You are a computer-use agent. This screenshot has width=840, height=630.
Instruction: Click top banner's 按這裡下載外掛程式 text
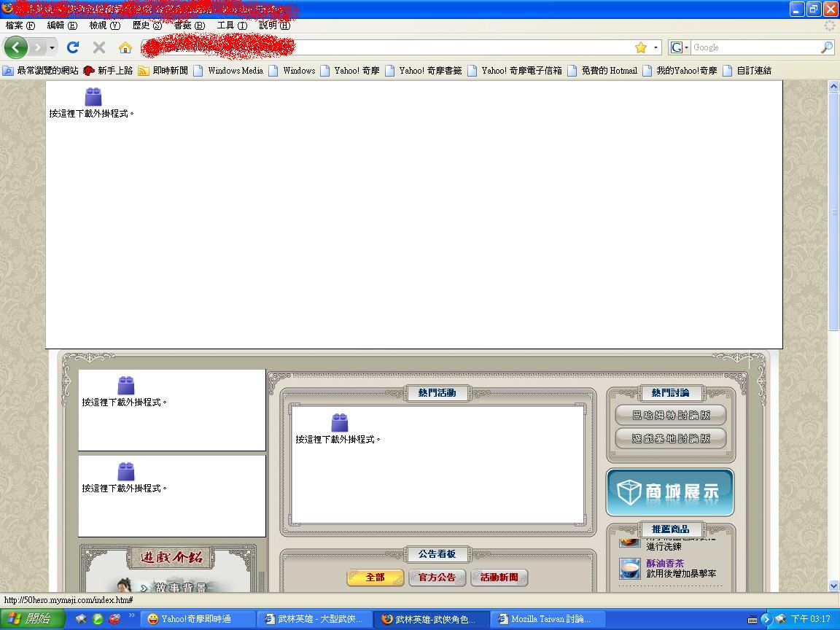point(91,114)
